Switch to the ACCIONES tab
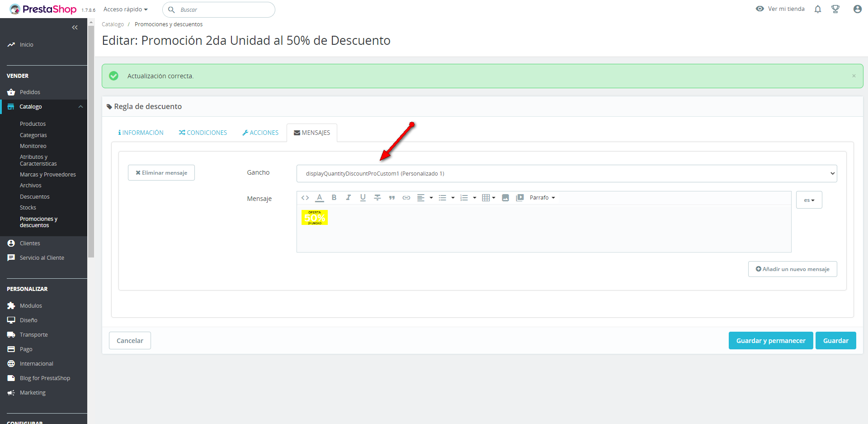The image size is (868, 424). [260, 133]
